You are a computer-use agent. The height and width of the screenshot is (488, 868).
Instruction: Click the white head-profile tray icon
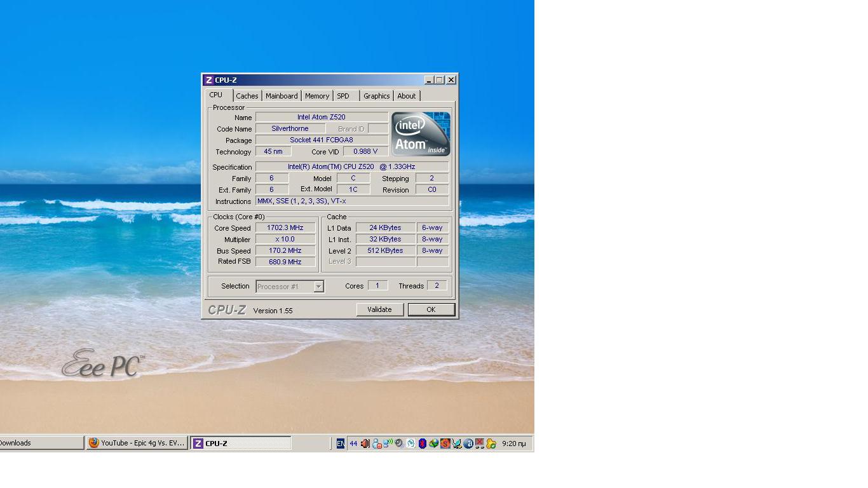(x=410, y=444)
